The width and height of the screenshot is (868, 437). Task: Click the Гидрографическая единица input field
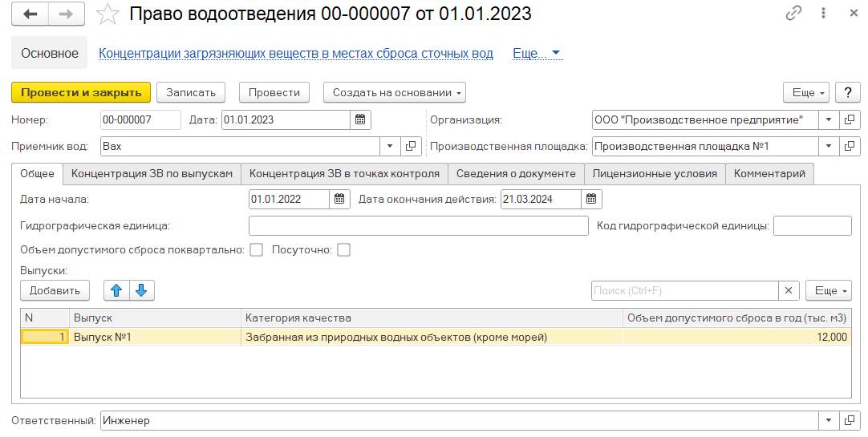point(418,226)
